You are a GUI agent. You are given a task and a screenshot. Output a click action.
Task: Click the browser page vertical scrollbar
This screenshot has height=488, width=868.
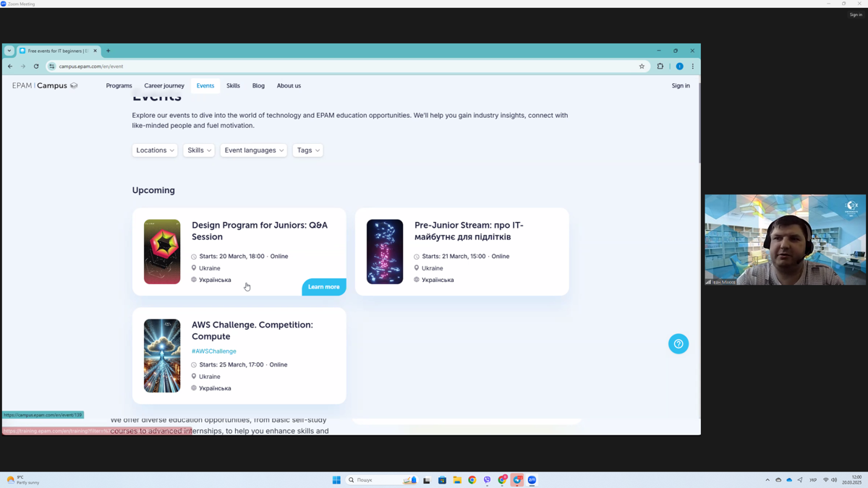click(x=699, y=123)
